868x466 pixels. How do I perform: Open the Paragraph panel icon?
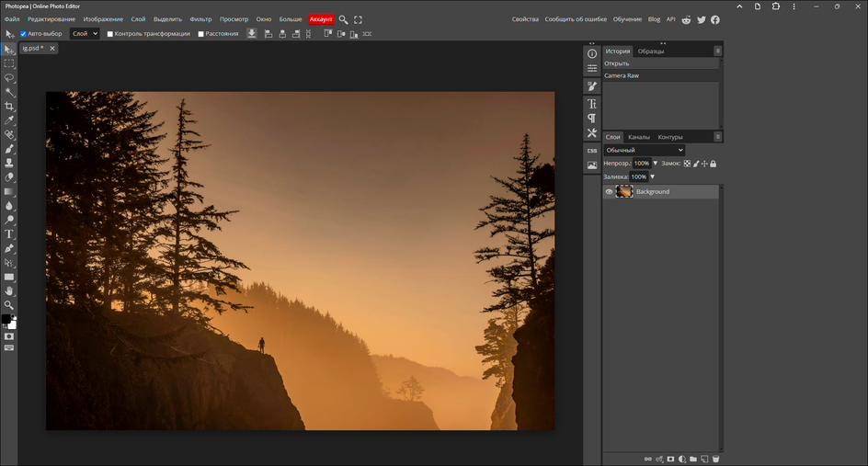(x=592, y=119)
